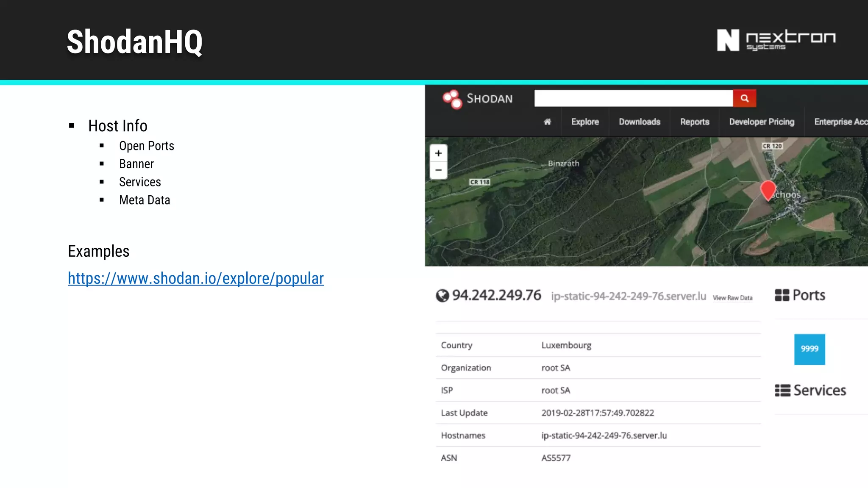Open the Enterprise Access menu item
The width and height of the screenshot is (868, 488).
coord(841,122)
